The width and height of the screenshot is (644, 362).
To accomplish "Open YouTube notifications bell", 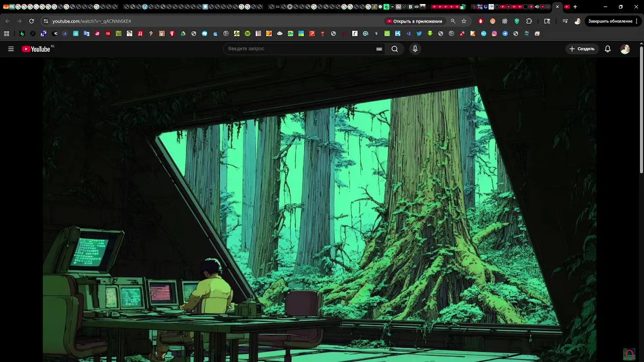I will (608, 49).
